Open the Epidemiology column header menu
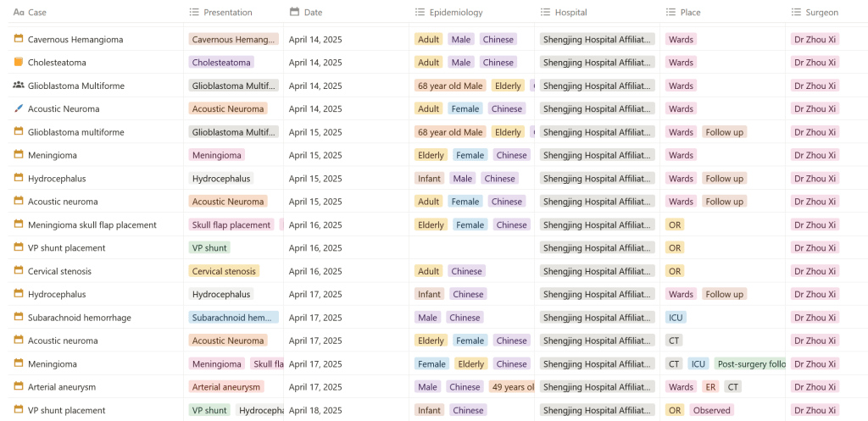Image resolution: width=868 pixels, height=421 pixels. (x=455, y=13)
